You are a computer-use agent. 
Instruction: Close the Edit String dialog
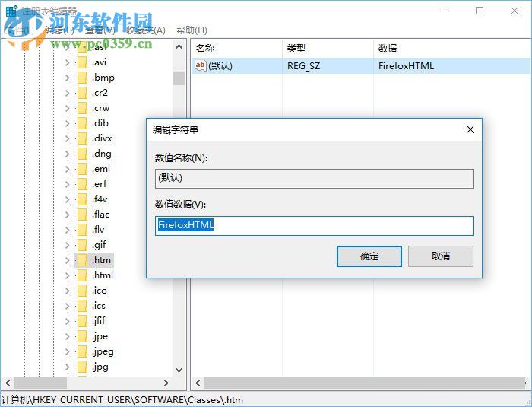point(470,129)
